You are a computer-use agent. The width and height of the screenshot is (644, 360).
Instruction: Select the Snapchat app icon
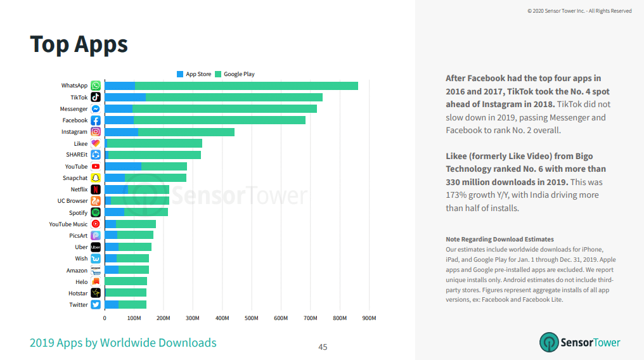[96, 178]
